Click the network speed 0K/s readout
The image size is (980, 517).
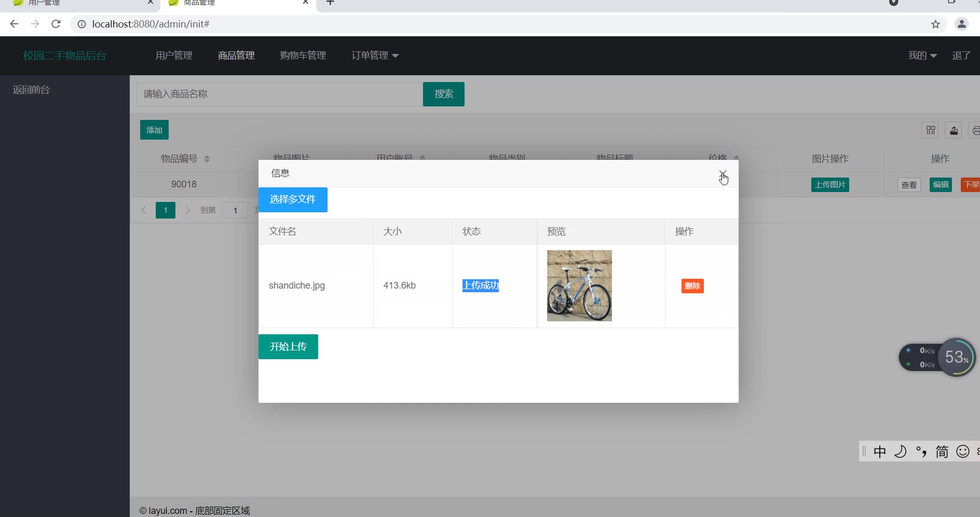point(921,358)
